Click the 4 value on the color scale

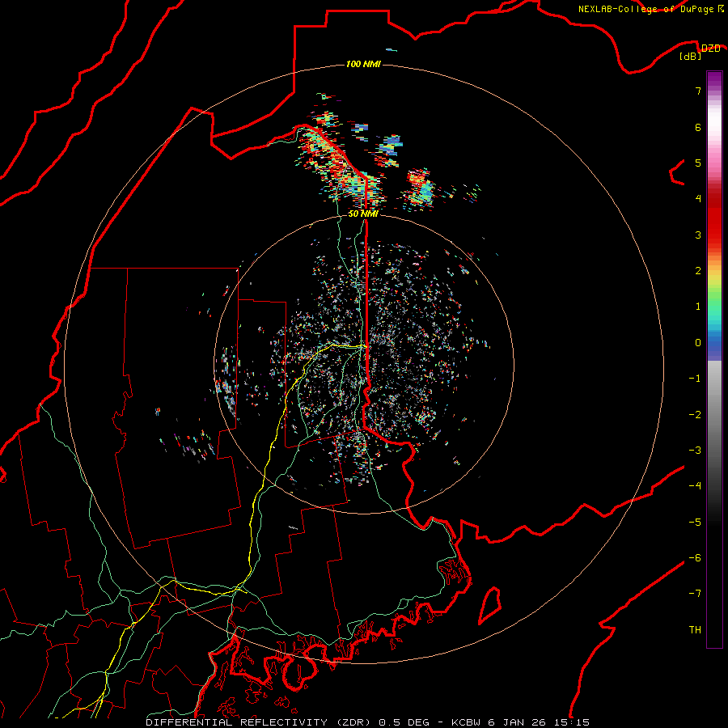point(698,199)
